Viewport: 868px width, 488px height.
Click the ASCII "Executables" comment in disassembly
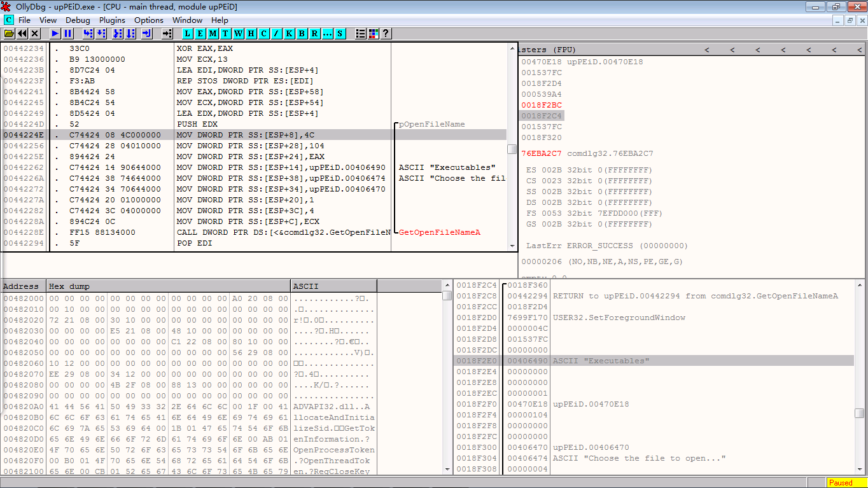point(447,167)
